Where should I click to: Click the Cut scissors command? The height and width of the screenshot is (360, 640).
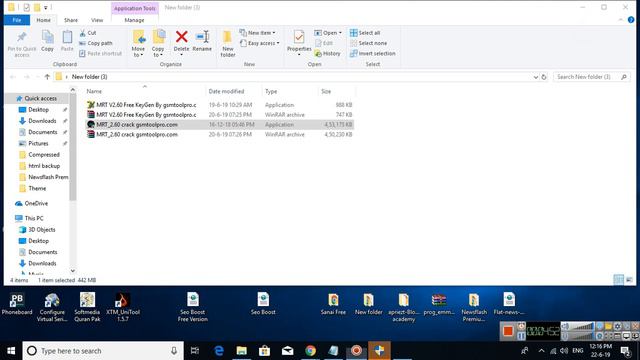pos(88,33)
